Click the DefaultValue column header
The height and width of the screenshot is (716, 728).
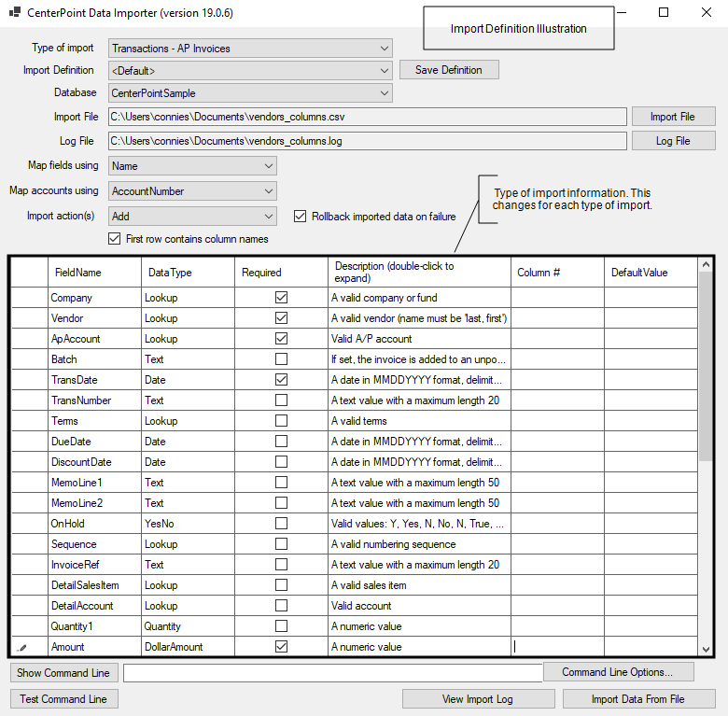[x=651, y=272]
